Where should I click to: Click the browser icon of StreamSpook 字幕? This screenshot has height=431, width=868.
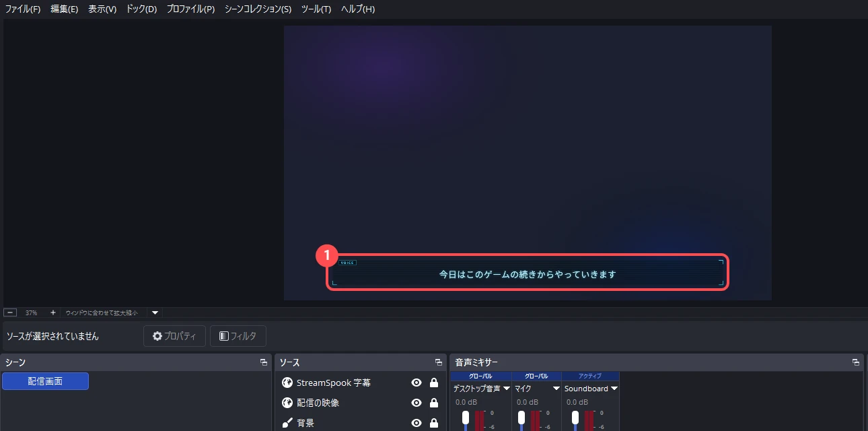coord(287,383)
